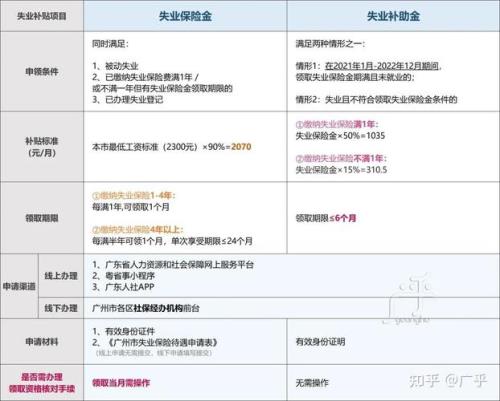Click the 申请渠道 row label
Screen dimensions: 500x401
coord(19,286)
